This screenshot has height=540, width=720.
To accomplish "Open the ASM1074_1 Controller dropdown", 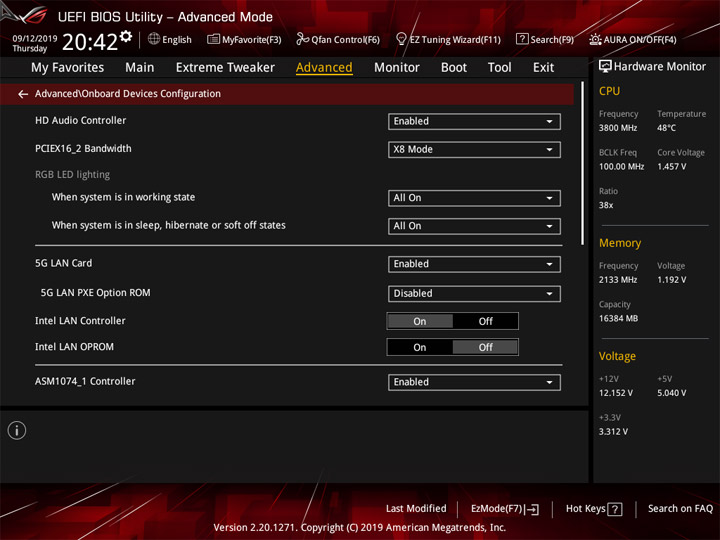I will coord(474,382).
